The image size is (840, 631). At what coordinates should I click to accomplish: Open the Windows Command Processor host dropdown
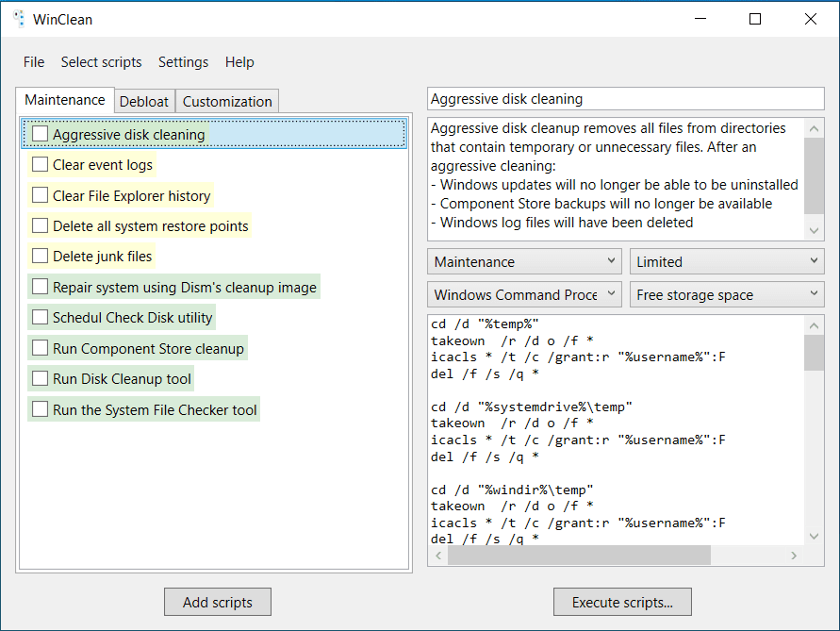[524, 294]
